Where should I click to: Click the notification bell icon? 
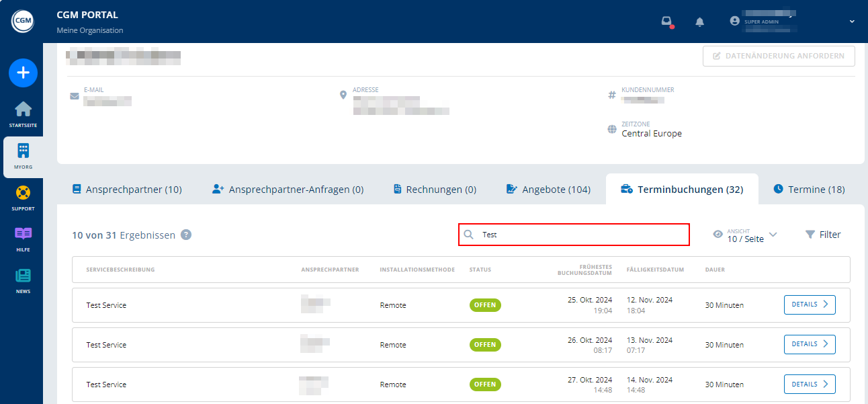[x=699, y=22]
